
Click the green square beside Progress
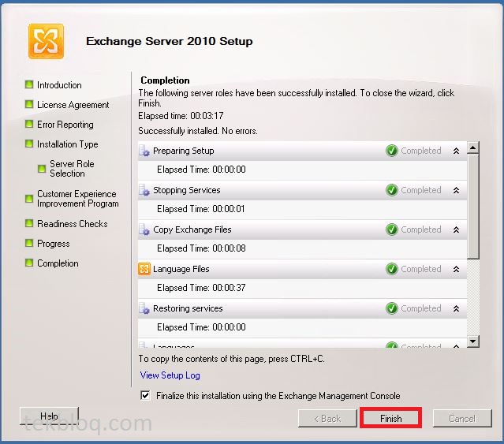point(29,243)
